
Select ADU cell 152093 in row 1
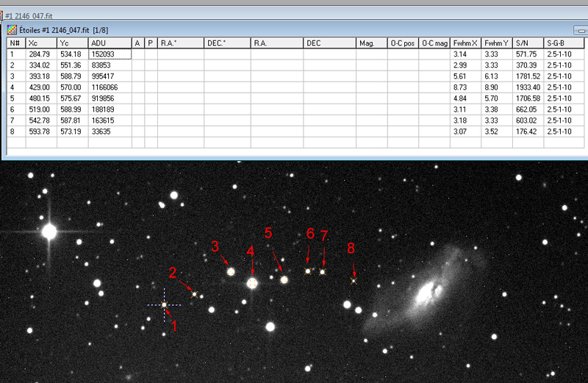coord(110,54)
